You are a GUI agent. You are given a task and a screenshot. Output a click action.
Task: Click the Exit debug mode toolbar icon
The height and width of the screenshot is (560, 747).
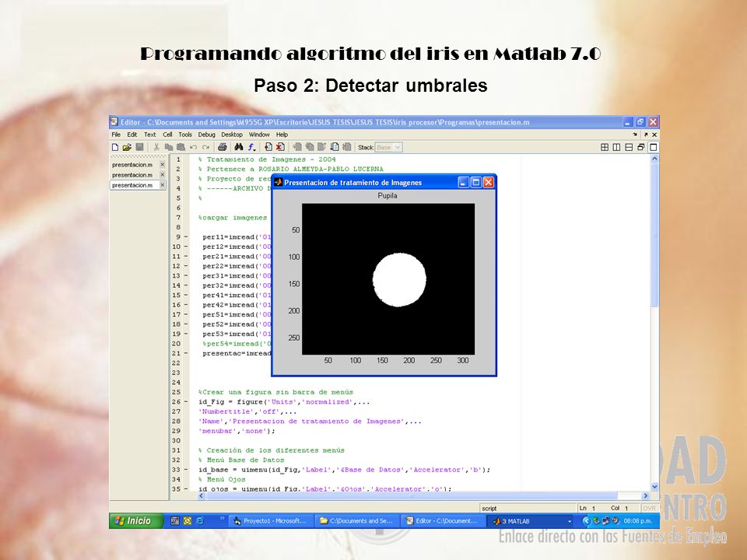[347, 147]
